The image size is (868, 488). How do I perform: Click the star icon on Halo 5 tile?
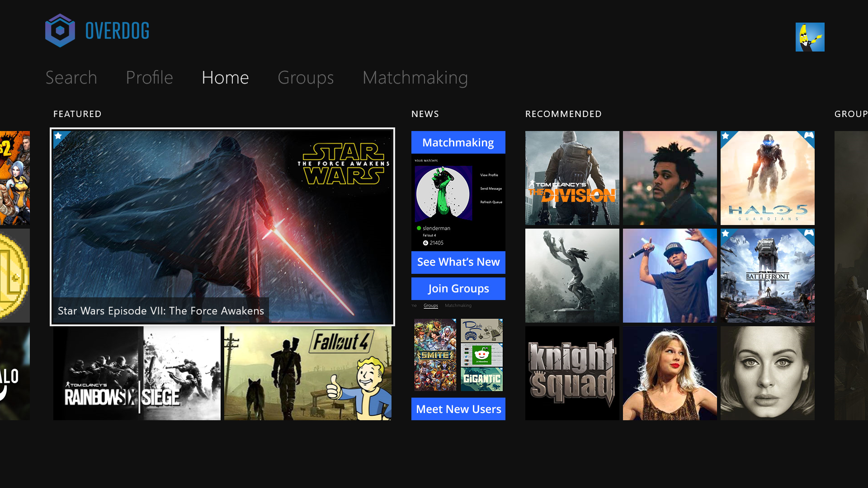726,136
